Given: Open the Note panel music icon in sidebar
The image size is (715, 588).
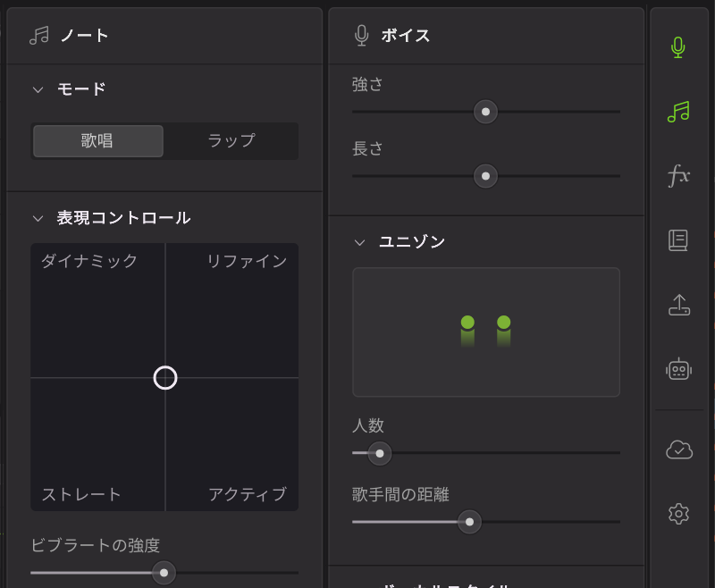Looking at the screenshot, I should click(678, 112).
